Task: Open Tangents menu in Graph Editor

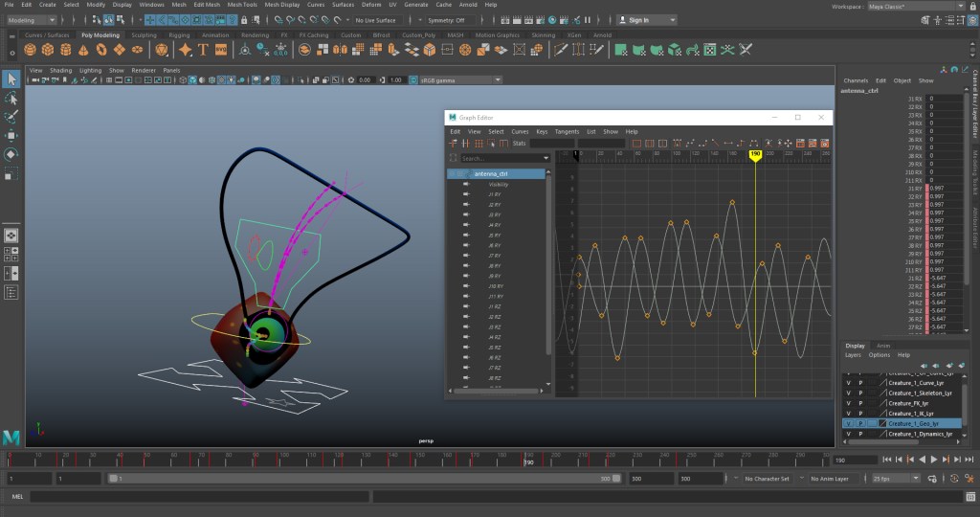Action: coord(567,131)
